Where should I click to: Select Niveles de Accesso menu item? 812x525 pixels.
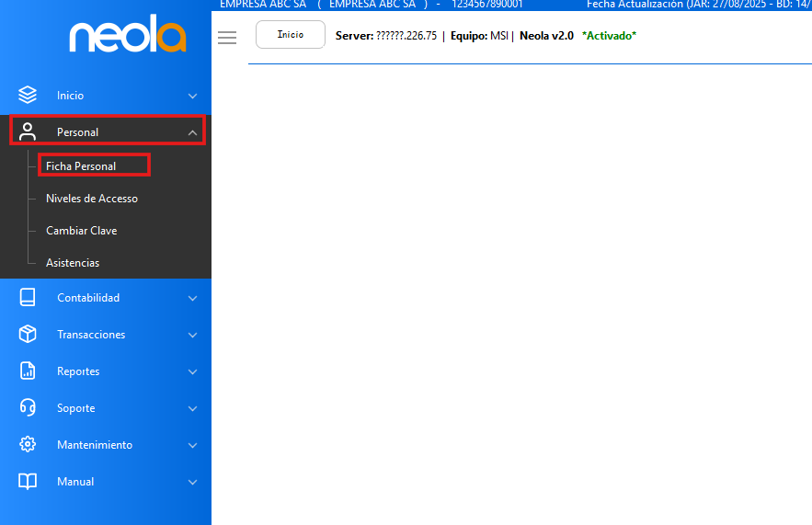[x=92, y=199]
